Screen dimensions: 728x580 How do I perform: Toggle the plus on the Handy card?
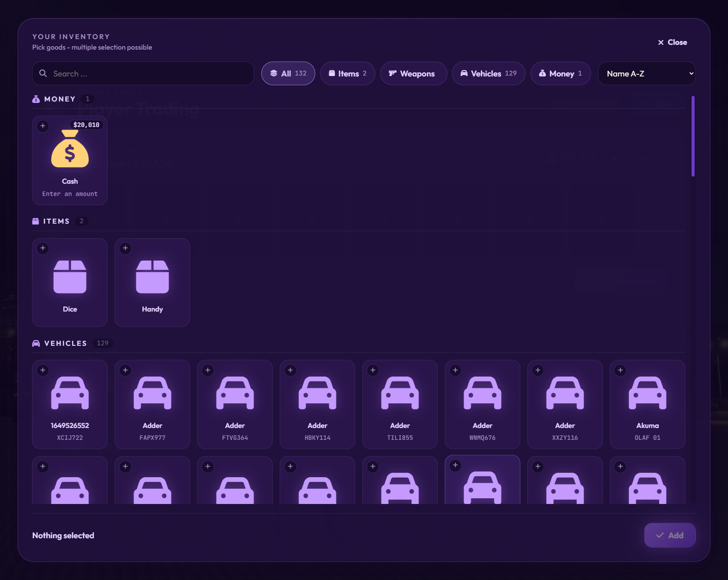coord(125,248)
